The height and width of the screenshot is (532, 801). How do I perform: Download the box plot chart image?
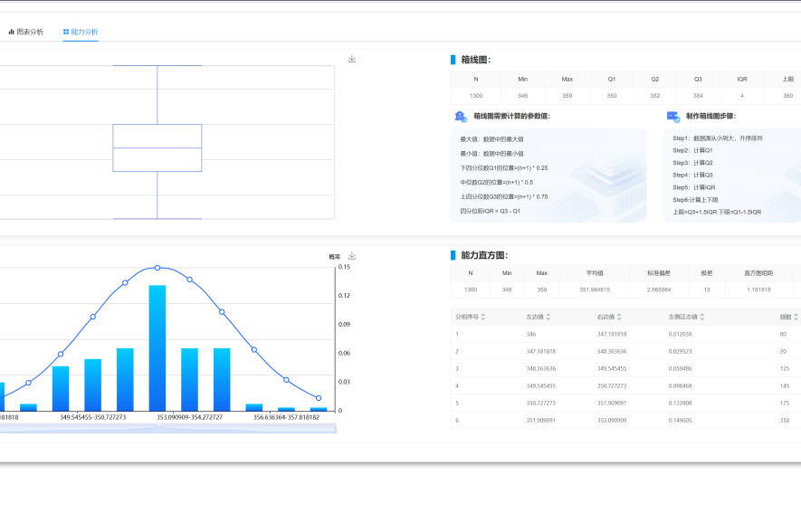point(352,59)
